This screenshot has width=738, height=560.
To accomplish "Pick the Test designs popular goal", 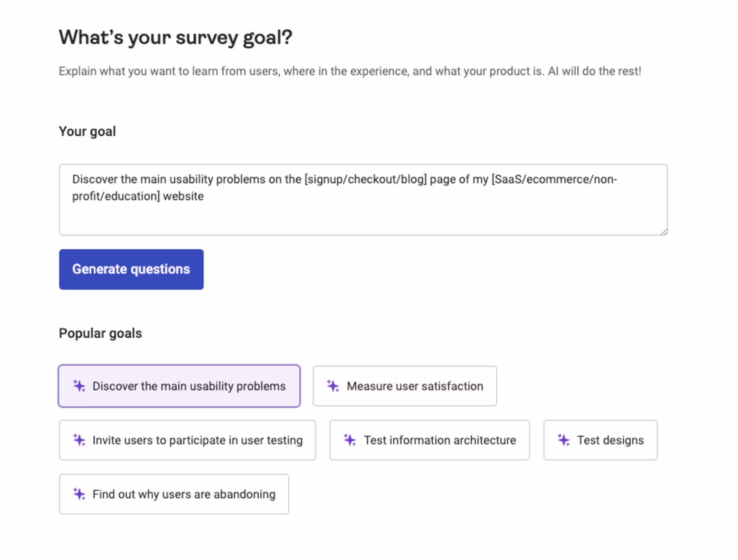I will (x=600, y=440).
